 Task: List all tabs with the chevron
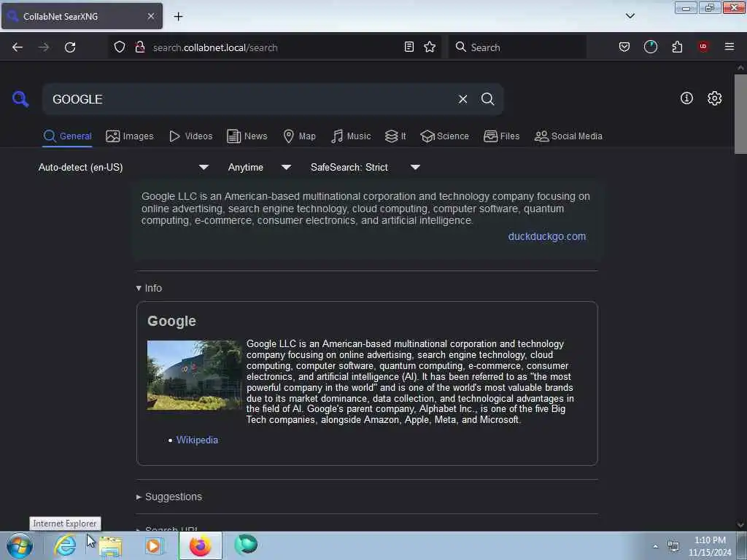[x=630, y=16]
